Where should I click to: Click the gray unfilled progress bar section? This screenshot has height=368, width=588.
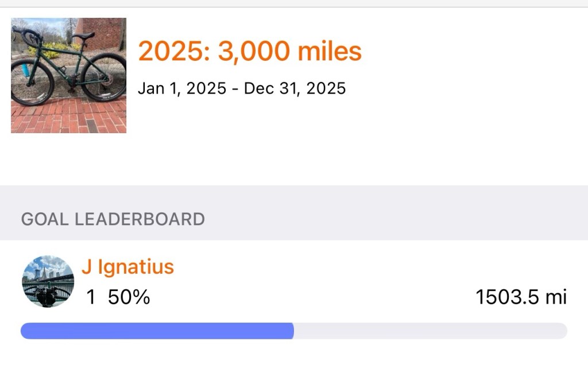[430, 331]
